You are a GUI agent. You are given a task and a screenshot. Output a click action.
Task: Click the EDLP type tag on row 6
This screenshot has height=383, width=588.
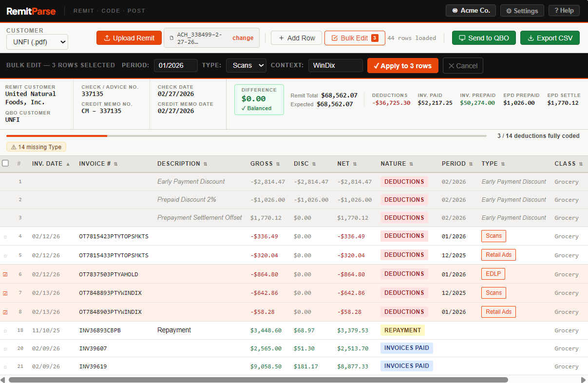tap(493, 274)
